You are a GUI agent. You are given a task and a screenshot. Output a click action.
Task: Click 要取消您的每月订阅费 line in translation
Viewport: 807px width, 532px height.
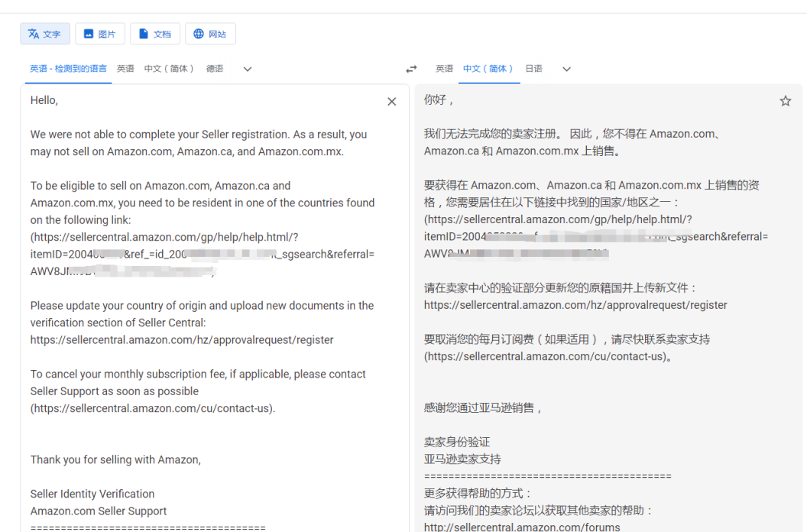(567, 339)
